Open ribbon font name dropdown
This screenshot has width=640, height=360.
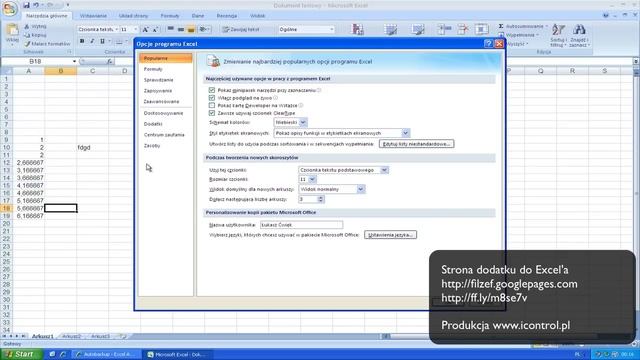tap(116, 29)
